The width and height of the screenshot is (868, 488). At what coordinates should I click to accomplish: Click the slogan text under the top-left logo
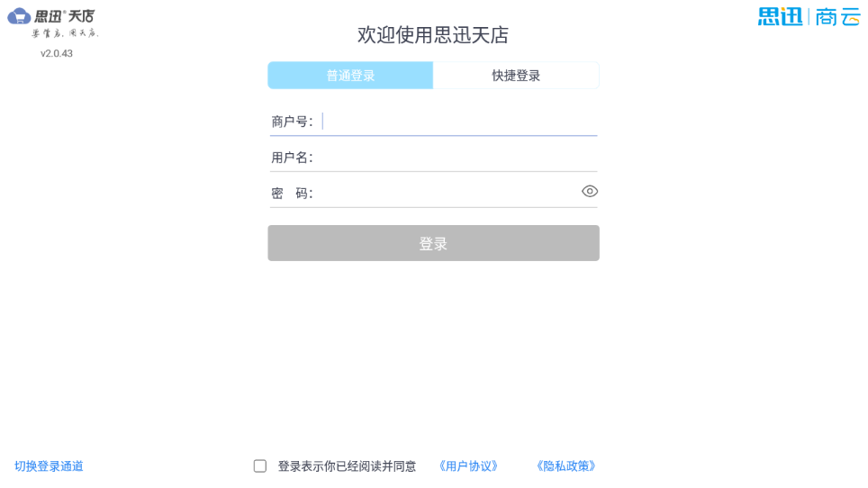coord(65,33)
